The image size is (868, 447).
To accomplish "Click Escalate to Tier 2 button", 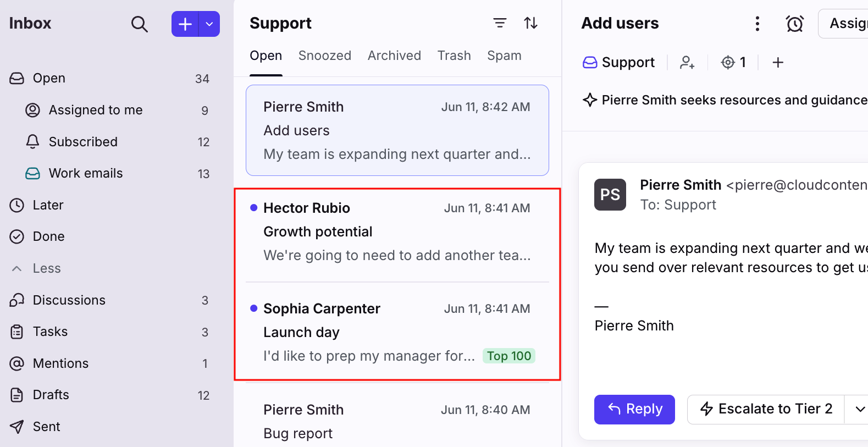I will [x=766, y=410].
